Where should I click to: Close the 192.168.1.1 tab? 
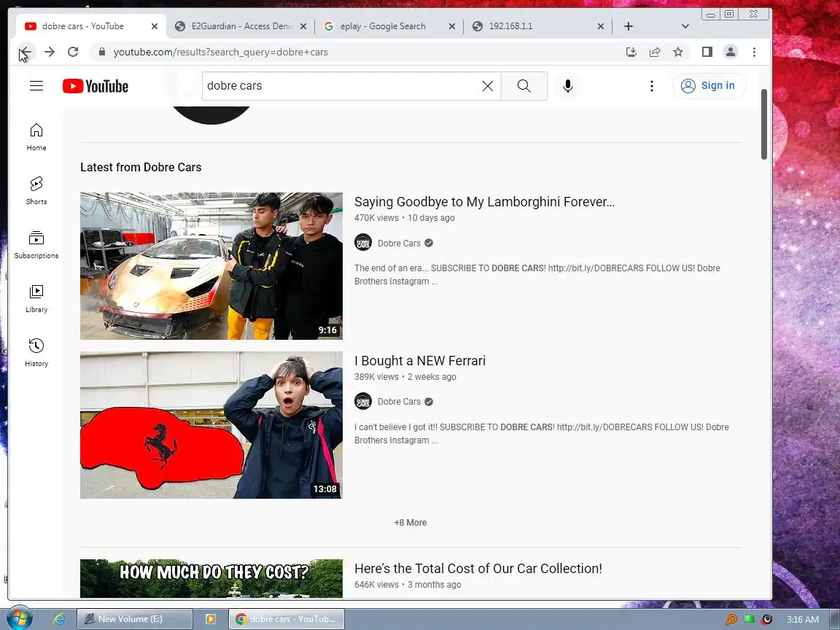601,26
